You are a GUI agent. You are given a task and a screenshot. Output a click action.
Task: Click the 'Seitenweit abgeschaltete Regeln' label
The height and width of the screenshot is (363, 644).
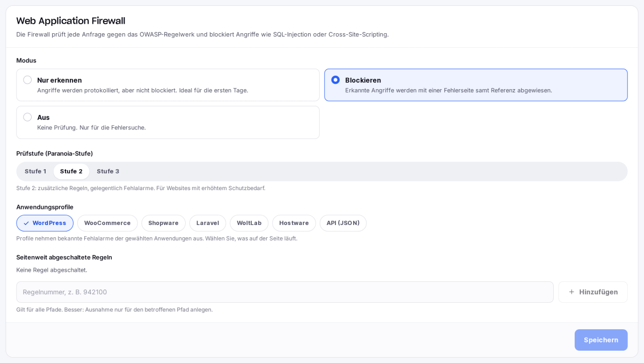click(64, 257)
